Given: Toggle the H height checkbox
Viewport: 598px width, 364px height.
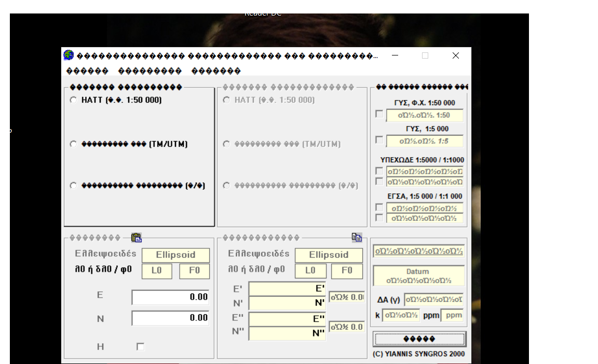Looking at the screenshot, I should click(x=140, y=347).
